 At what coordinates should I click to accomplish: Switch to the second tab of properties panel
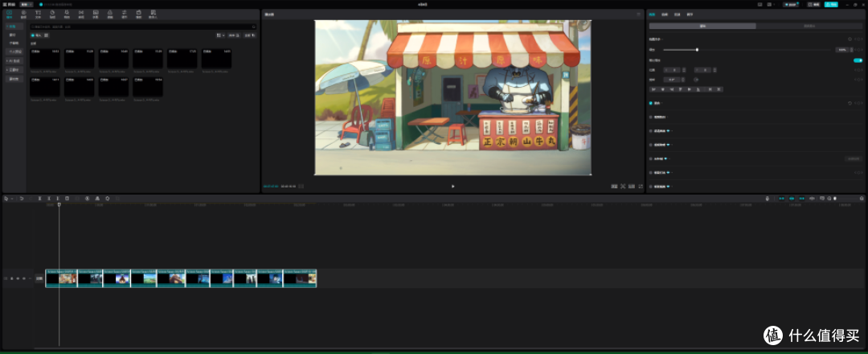[665, 14]
